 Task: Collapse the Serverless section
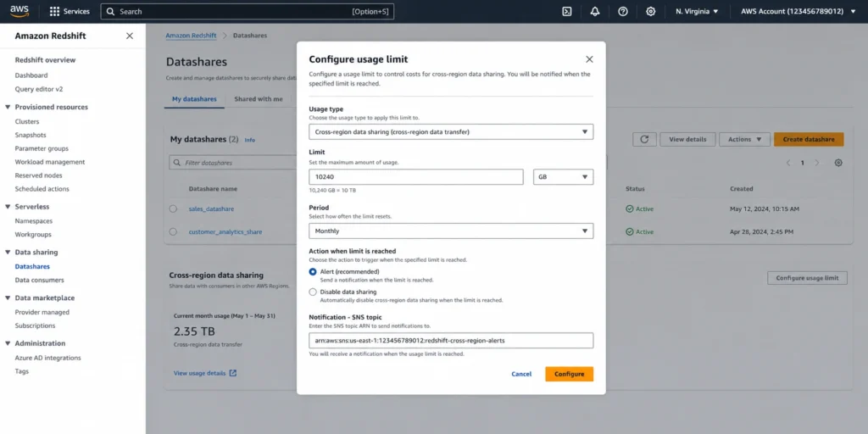tap(8, 207)
